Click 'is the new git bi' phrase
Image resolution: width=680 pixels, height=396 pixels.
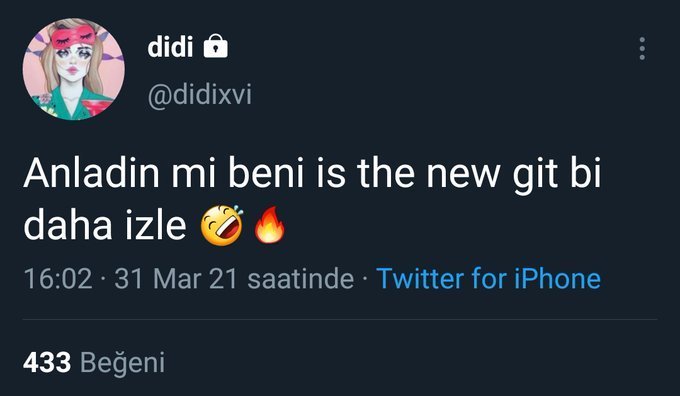459,175
